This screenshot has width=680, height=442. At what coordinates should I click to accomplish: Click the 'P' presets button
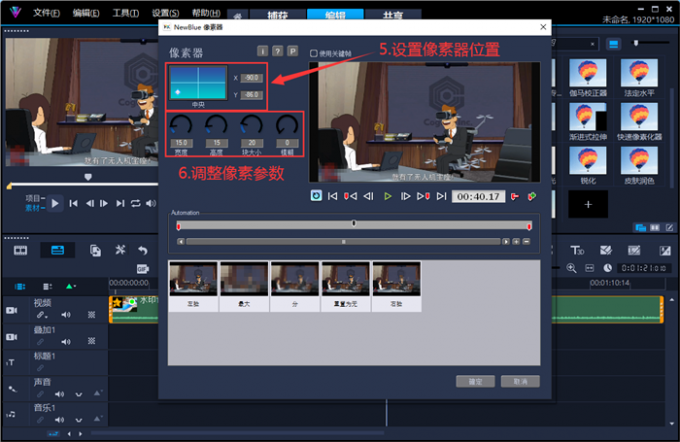coord(293,51)
